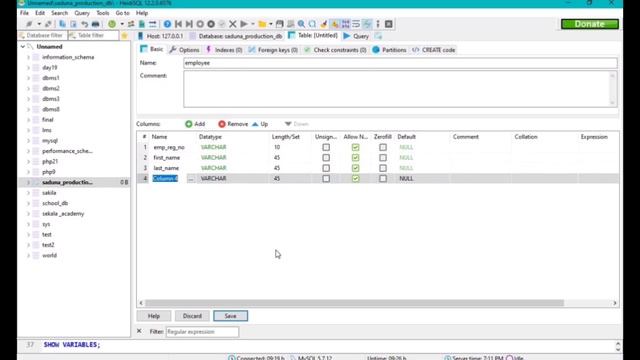Click the run query play icon in toolbar

(244, 24)
